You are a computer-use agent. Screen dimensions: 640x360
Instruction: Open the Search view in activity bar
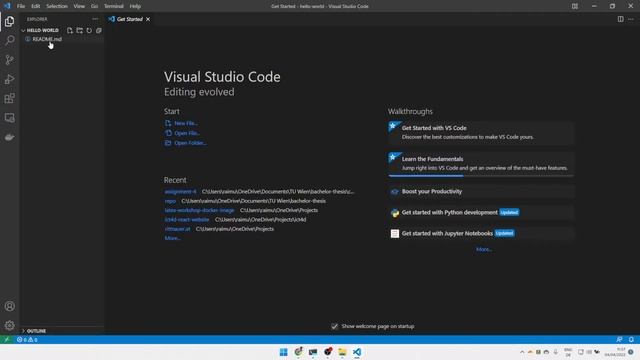[9, 40]
